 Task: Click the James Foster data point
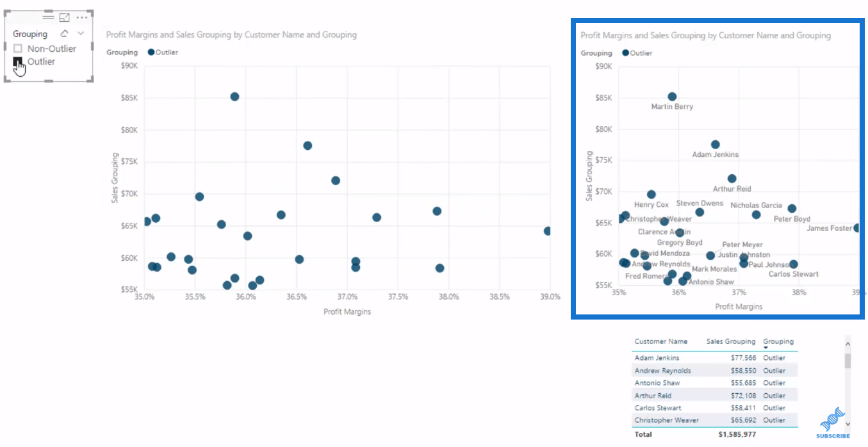[x=858, y=228]
